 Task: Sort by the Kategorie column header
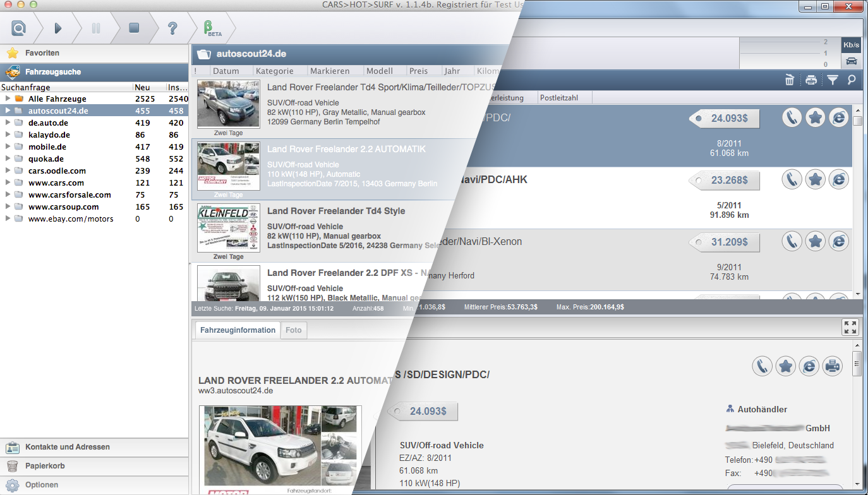point(280,71)
